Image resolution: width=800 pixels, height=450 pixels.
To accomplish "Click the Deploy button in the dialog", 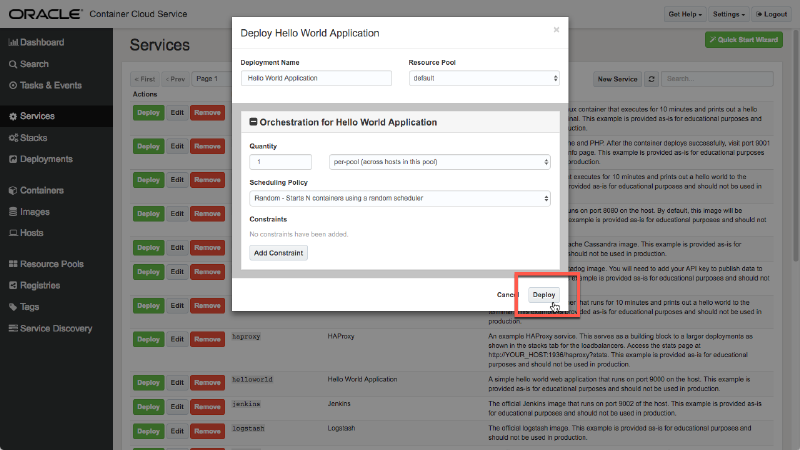I will (543, 294).
